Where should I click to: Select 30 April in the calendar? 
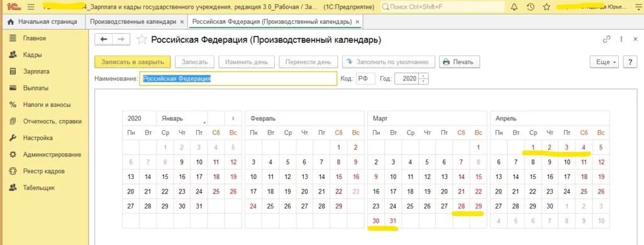pyautogui.click(x=550, y=207)
